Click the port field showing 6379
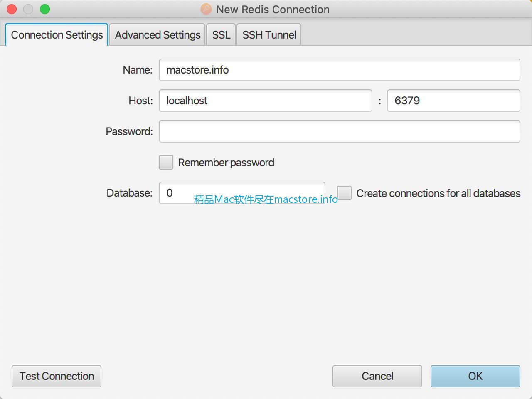Image resolution: width=532 pixels, height=399 pixels. [x=453, y=101]
